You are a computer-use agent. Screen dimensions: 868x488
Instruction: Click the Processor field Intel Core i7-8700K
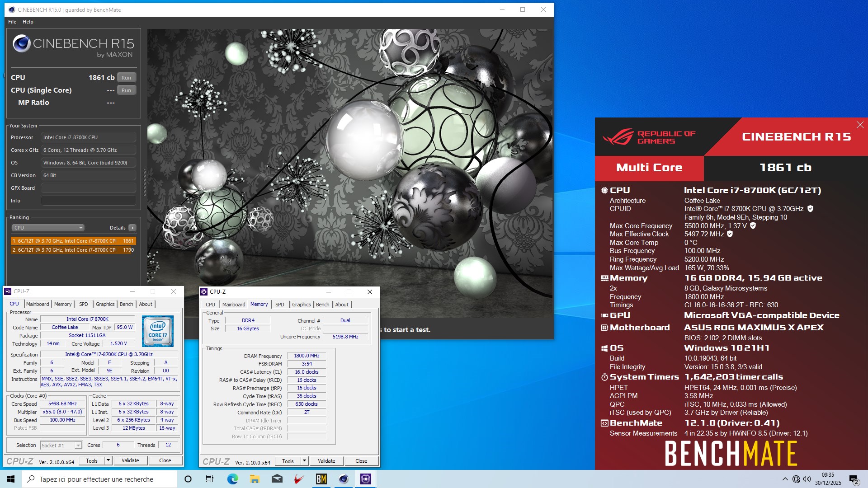click(x=89, y=137)
